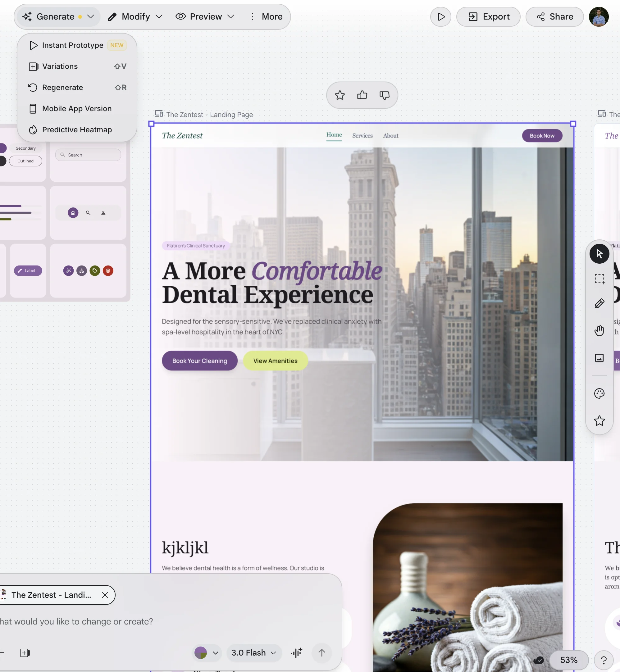Select Mobile App Version menu item

coord(77,109)
